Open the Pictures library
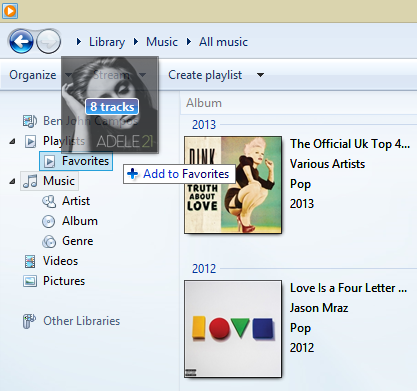The image size is (417, 391). pyautogui.click(x=64, y=281)
